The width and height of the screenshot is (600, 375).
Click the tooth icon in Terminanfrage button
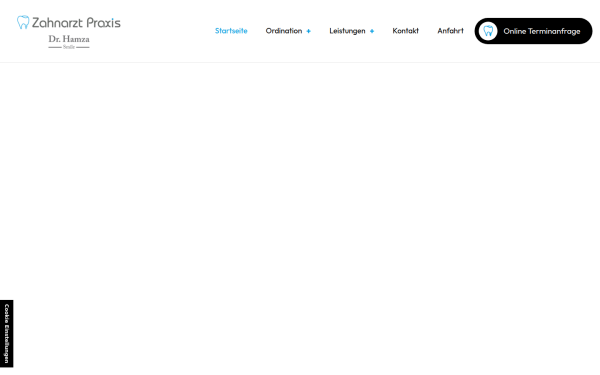click(488, 31)
